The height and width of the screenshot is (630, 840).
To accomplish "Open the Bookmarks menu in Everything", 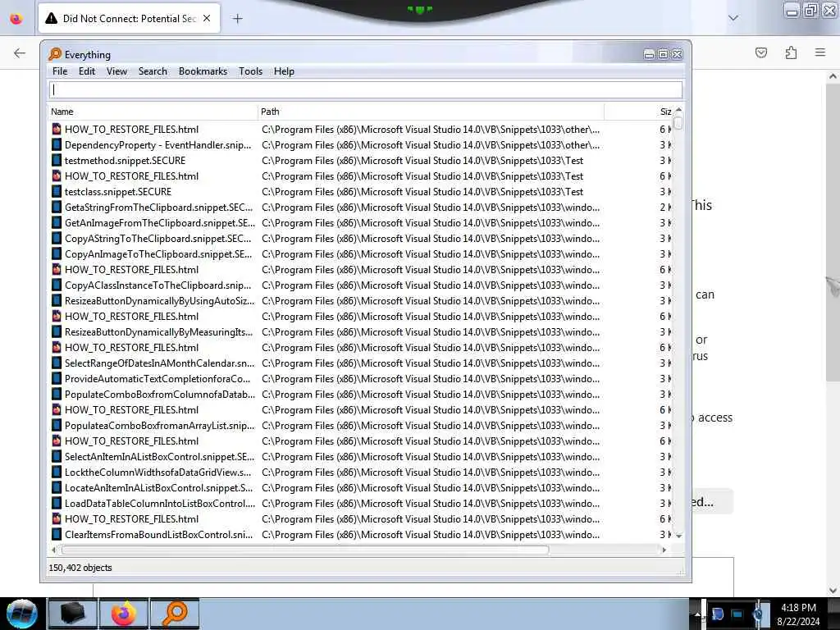I will pyautogui.click(x=203, y=71).
